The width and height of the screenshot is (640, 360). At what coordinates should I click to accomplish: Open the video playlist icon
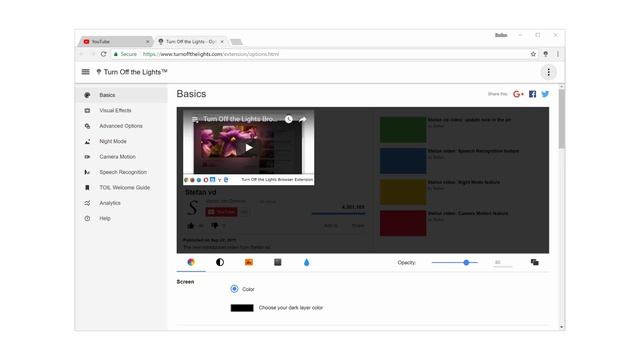coord(195,119)
